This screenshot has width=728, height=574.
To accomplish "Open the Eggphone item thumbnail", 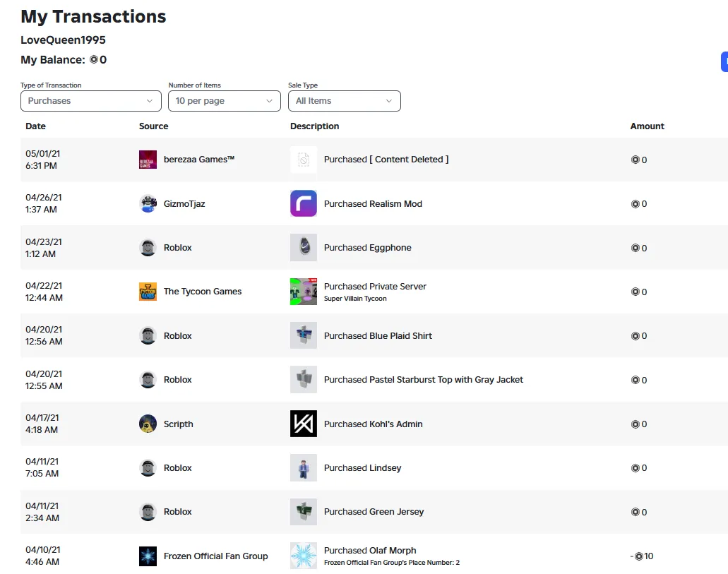I will click(x=304, y=248).
